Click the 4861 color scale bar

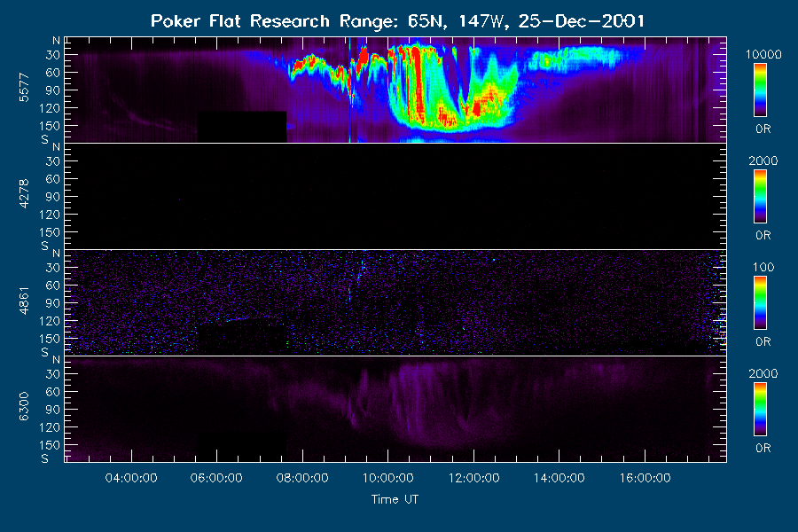(761, 303)
